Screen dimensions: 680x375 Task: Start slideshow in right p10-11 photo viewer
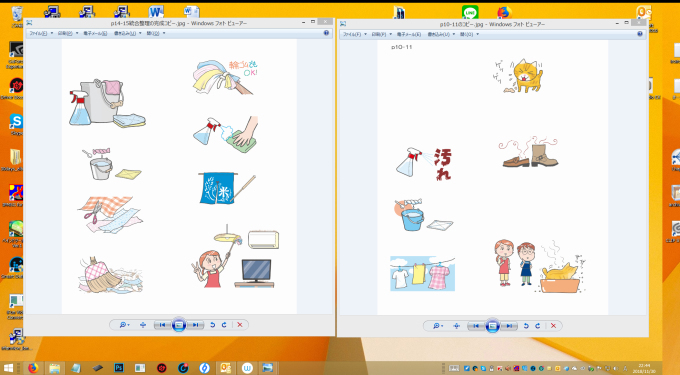(492, 326)
